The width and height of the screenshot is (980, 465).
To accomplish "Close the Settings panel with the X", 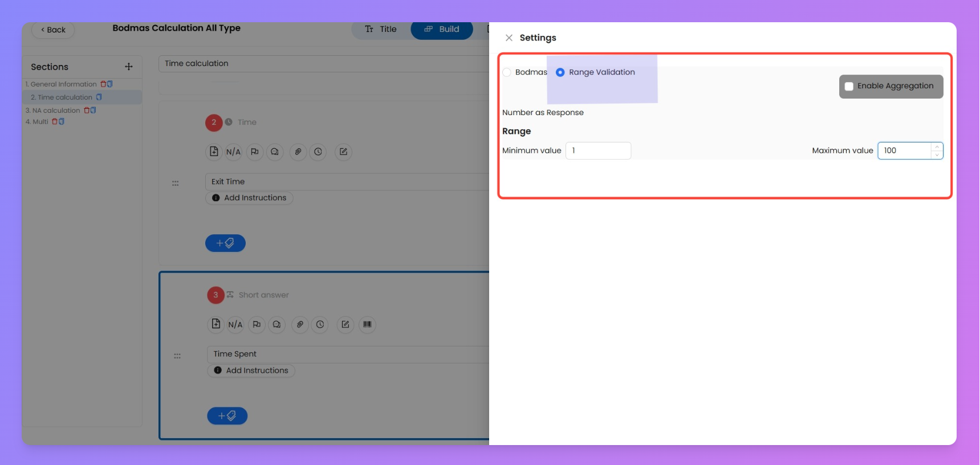I will click(x=509, y=38).
